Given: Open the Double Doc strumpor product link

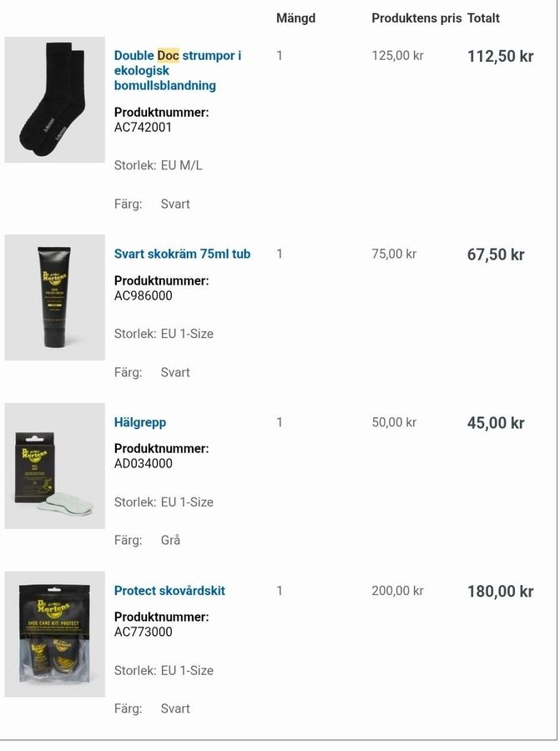Looking at the screenshot, I should pyautogui.click(x=177, y=70).
